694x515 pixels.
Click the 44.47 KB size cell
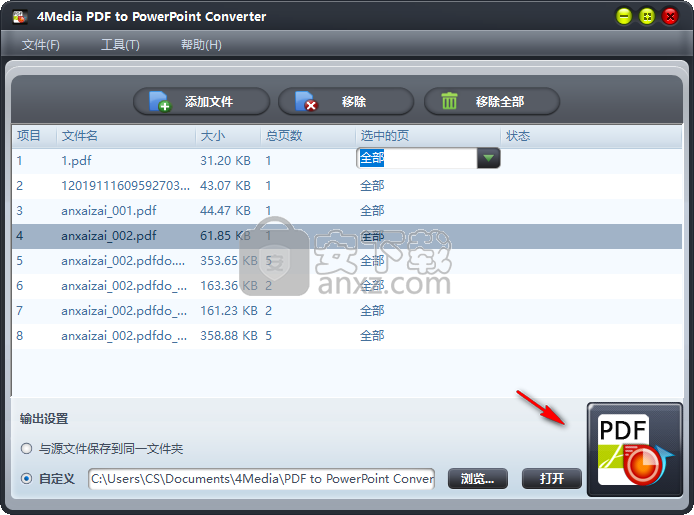(x=225, y=211)
